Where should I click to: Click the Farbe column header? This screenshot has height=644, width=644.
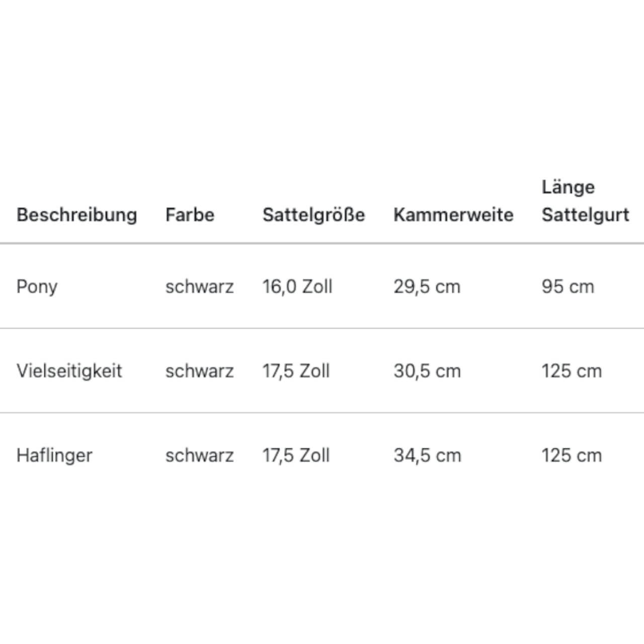pos(190,215)
